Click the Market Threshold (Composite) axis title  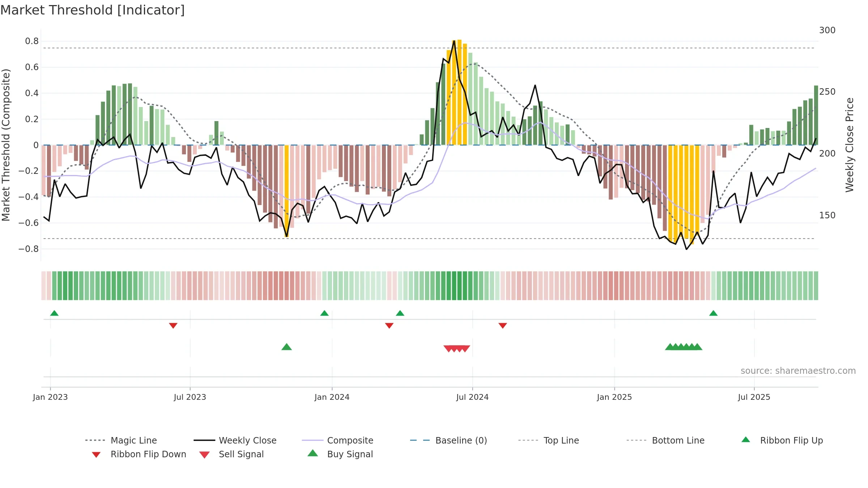pyautogui.click(x=6, y=145)
